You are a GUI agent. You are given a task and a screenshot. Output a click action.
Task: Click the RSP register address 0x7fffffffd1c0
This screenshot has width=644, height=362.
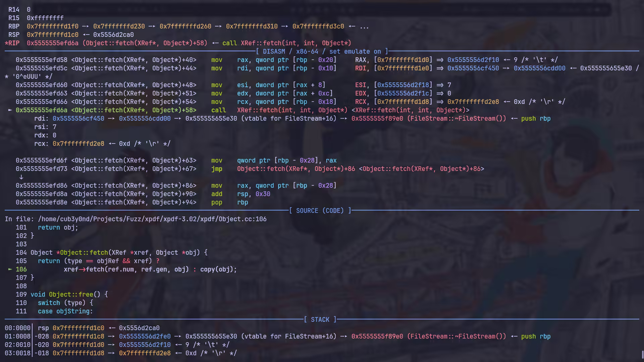[52, 35]
